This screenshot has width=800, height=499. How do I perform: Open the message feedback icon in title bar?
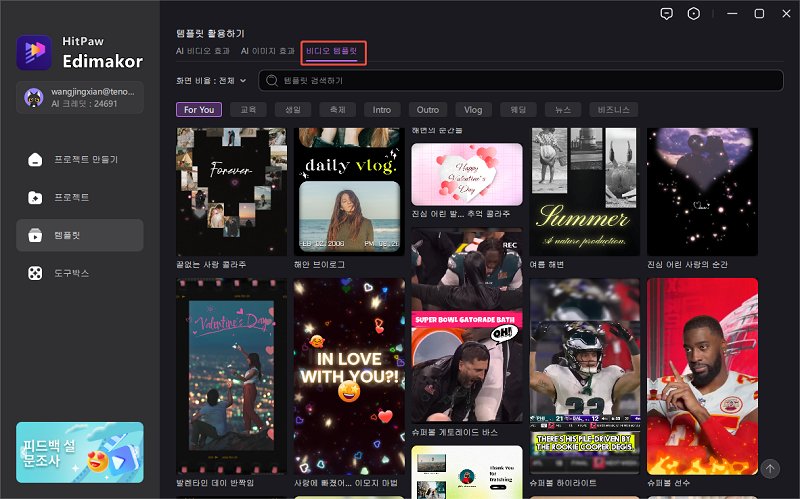(666, 14)
